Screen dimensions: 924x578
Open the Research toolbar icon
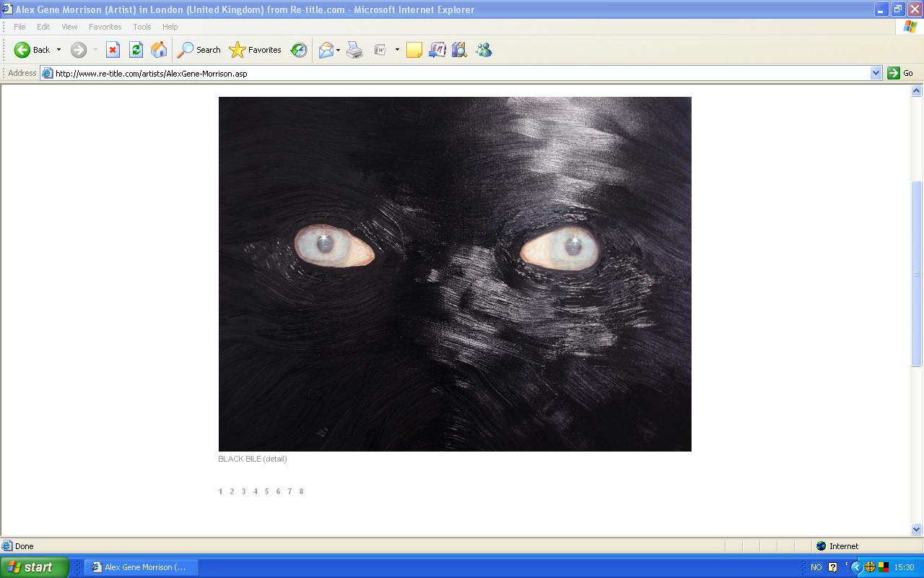[x=460, y=50]
